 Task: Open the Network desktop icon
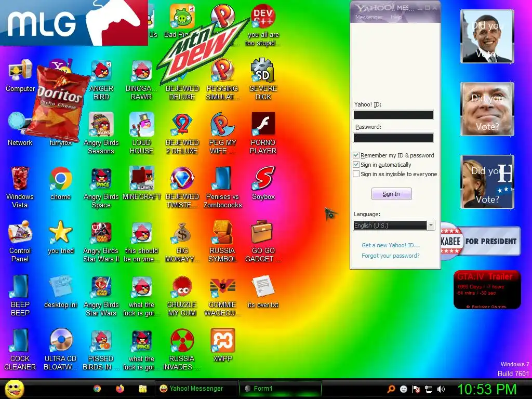pyautogui.click(x=20, y=129)
